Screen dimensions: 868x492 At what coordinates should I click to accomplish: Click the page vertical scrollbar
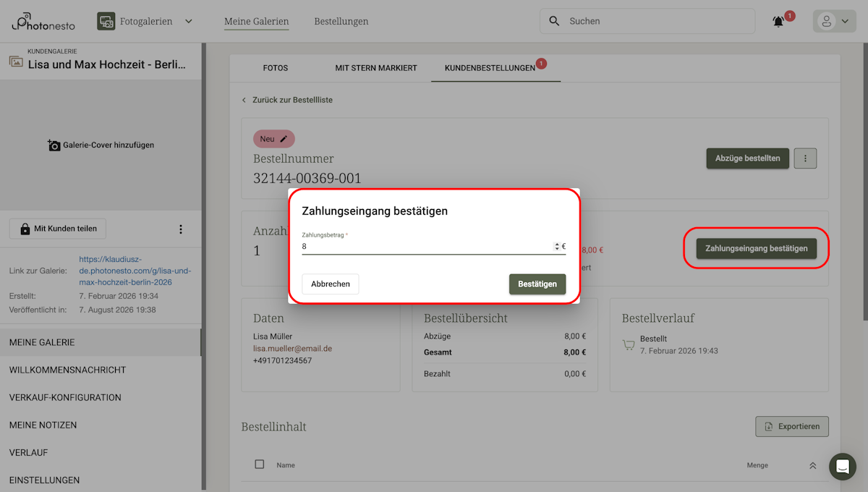(x=864, y=181)
